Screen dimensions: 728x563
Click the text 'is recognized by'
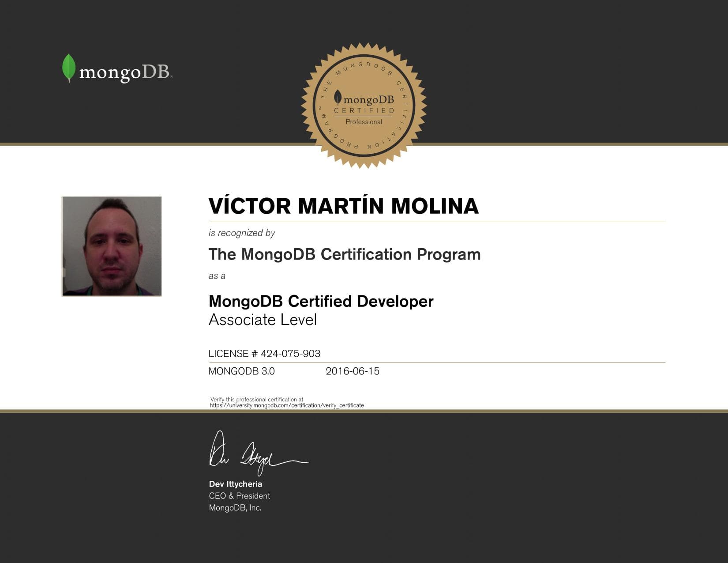click(x=242, y=233)
